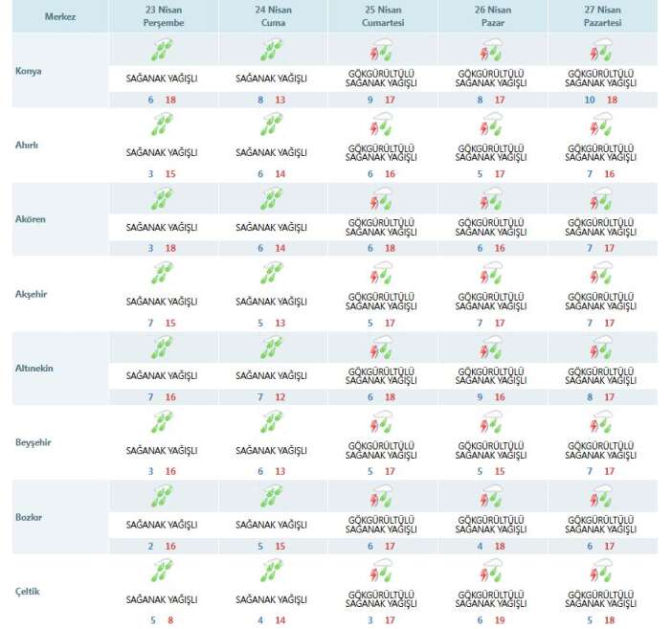Viewport: 672px width, 629px height.
Task: Click the 27 Nisan Pazartesi column header
Action: (601, 16)
